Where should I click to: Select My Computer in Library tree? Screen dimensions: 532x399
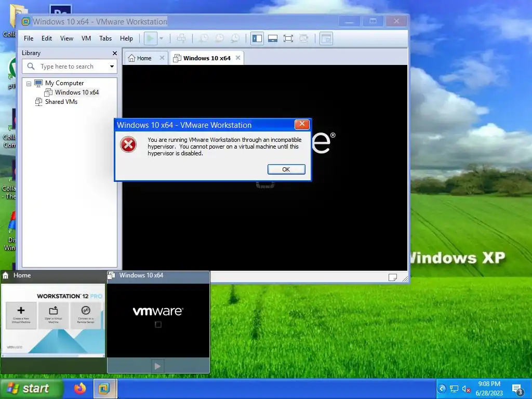point(64,83)
